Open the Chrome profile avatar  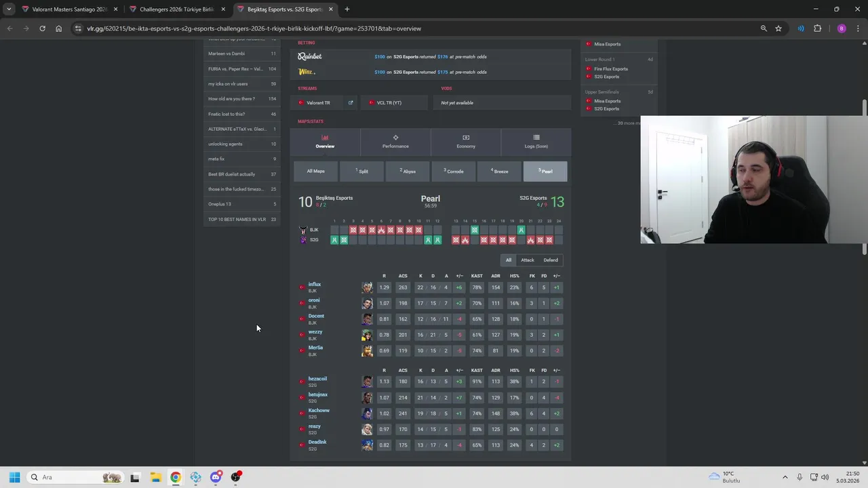[x=842, y=28]
